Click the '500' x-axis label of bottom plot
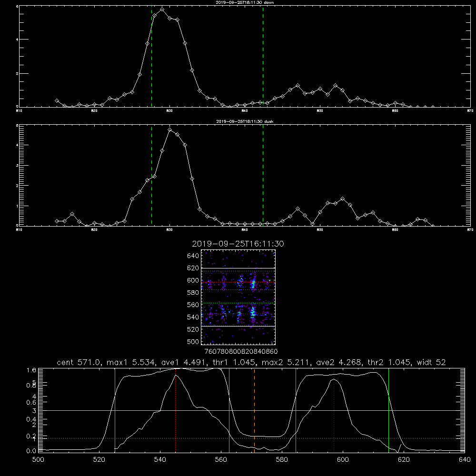Screen dimensions: 476x476 (38, 460)
